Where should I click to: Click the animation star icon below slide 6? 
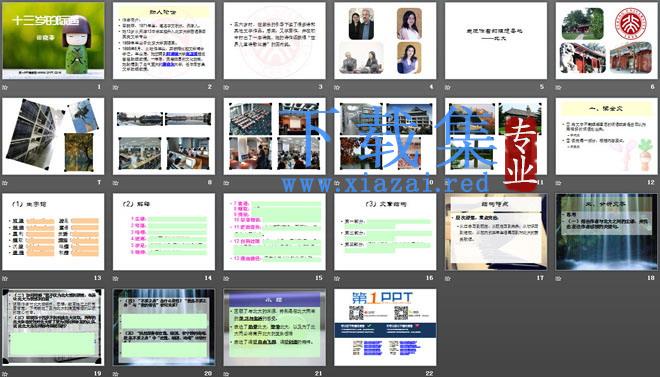coord(559,88)
